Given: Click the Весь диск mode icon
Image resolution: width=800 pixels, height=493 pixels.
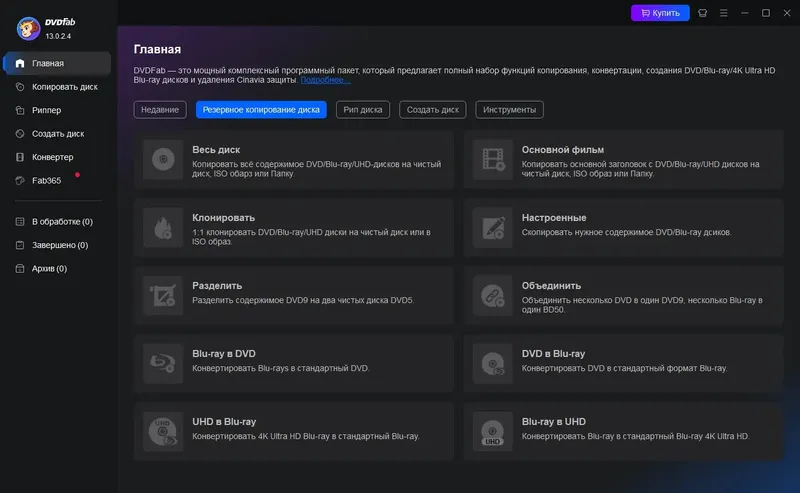Looking at the screenshot, I should click(162, 159).
